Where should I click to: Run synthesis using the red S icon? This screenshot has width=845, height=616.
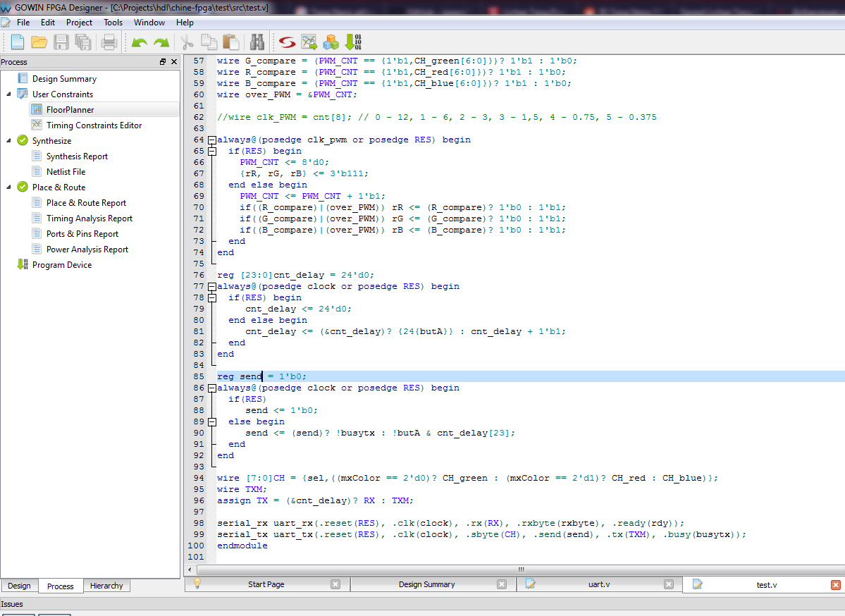pos(287,42)
